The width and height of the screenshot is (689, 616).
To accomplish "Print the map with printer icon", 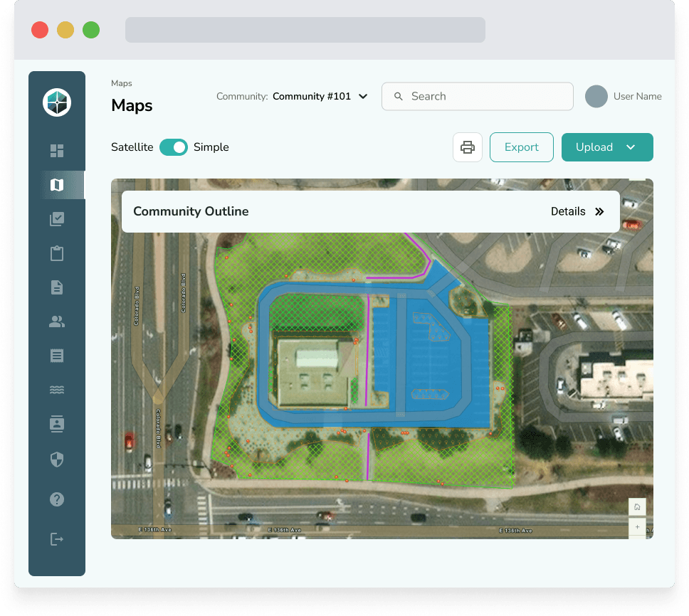I will pos(468,147).
